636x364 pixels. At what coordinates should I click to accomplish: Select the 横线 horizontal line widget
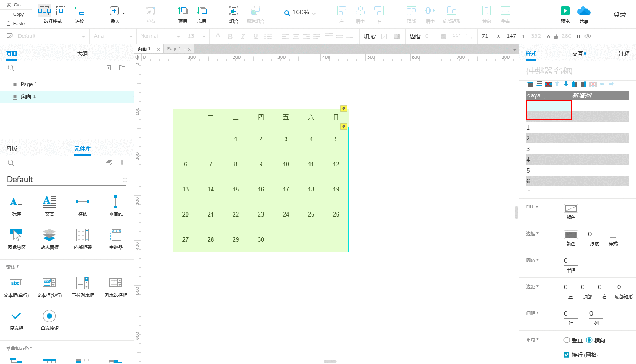[x=82, y=206]
